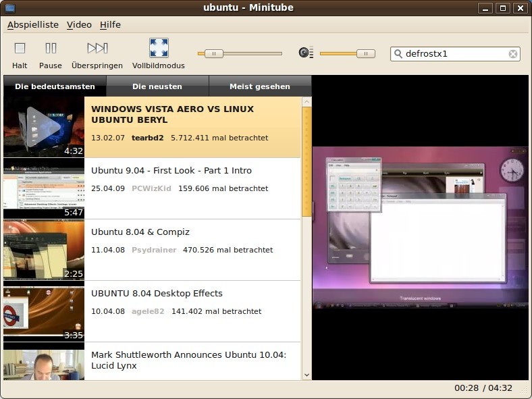Screen dimensions: 532x399
Task: Open the Hilfe menu
Action: click(110, 25)
